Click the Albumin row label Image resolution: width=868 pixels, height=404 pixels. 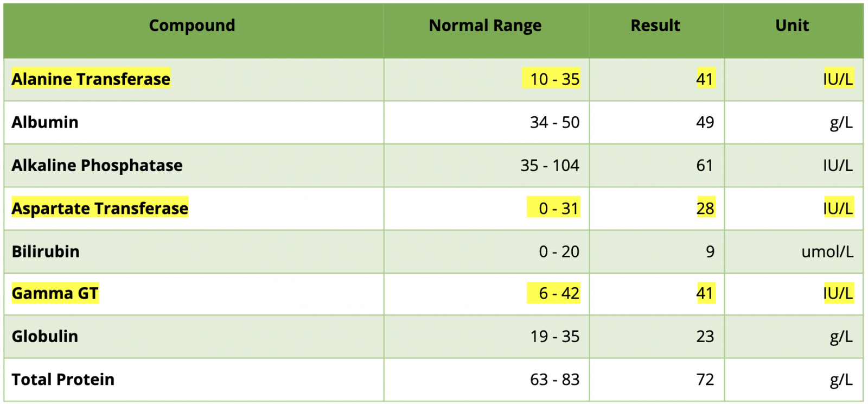[x=45, y=122]
